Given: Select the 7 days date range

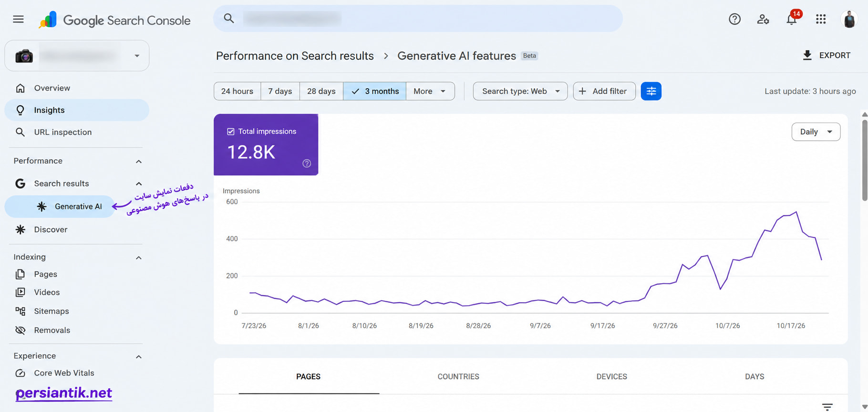Looking at the screenshot, I should coord(280,91).
